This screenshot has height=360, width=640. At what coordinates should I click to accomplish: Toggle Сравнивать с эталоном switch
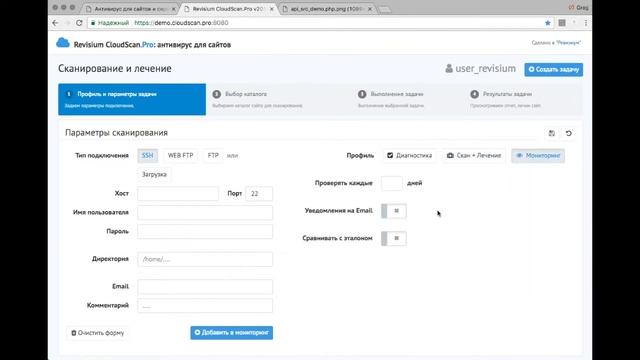click(394, 238)
